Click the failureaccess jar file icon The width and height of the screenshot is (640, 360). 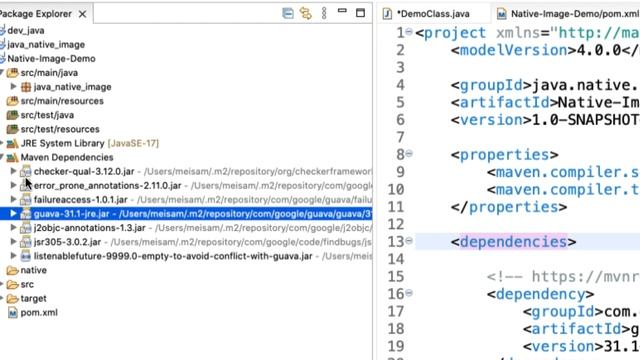point(26,200)
